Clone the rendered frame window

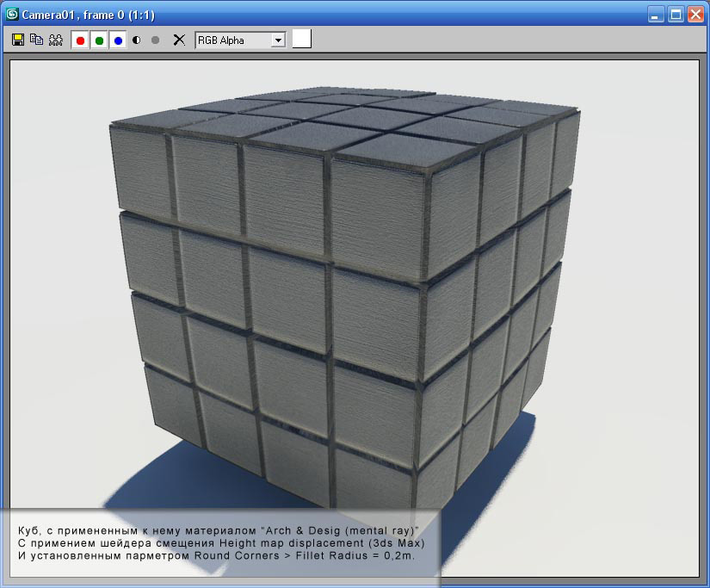pyautogui.click(x=56, y=40)
